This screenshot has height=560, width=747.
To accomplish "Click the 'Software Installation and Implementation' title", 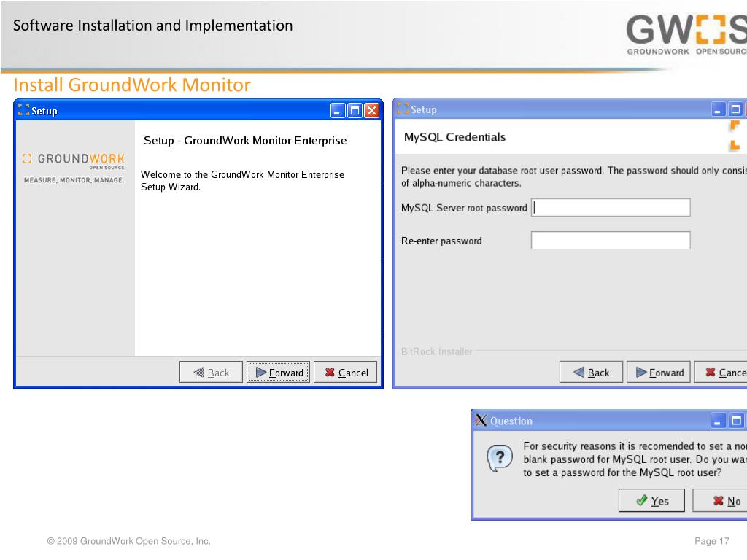I will tap(153, 26).
